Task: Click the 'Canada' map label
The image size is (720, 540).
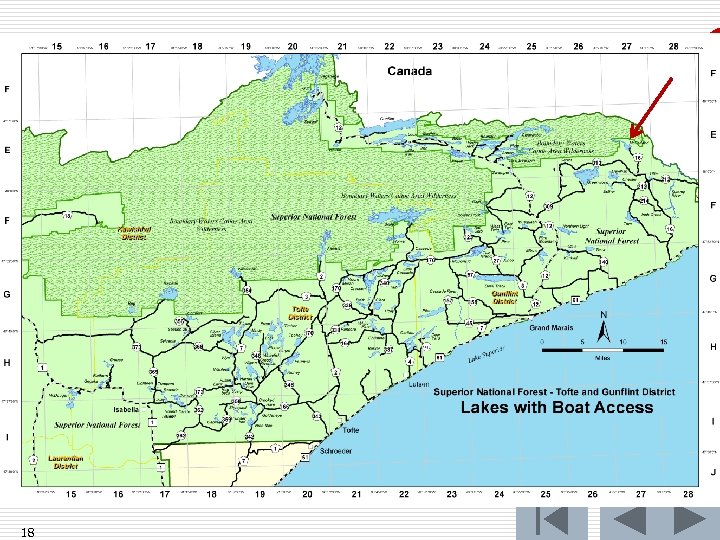Action: (410, 71)
